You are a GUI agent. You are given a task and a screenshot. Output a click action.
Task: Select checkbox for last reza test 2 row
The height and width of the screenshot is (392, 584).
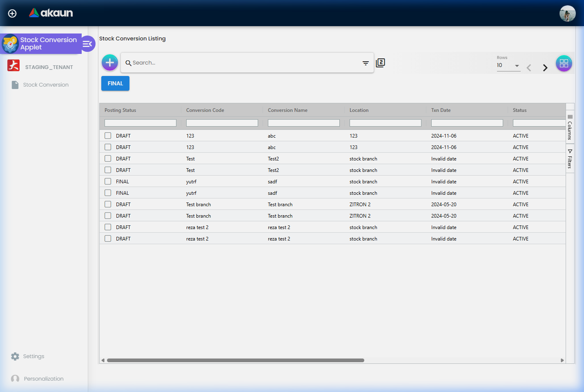point(108,238)
